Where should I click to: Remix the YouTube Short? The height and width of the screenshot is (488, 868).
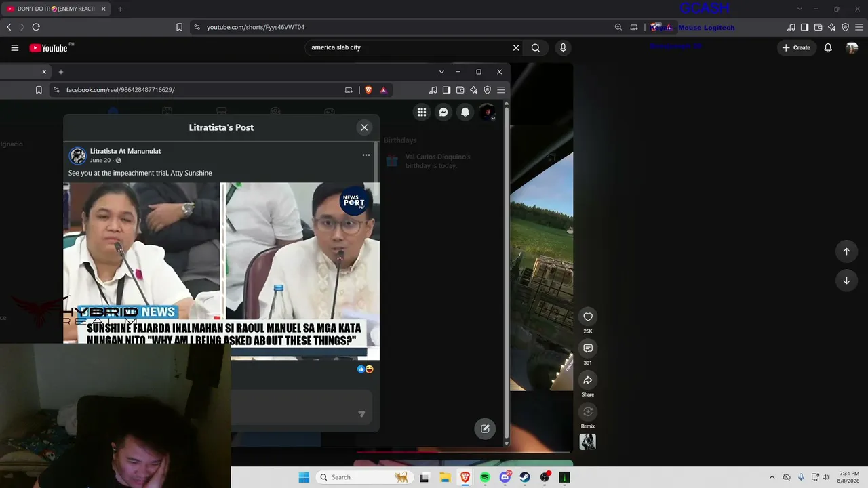point(588,411)
